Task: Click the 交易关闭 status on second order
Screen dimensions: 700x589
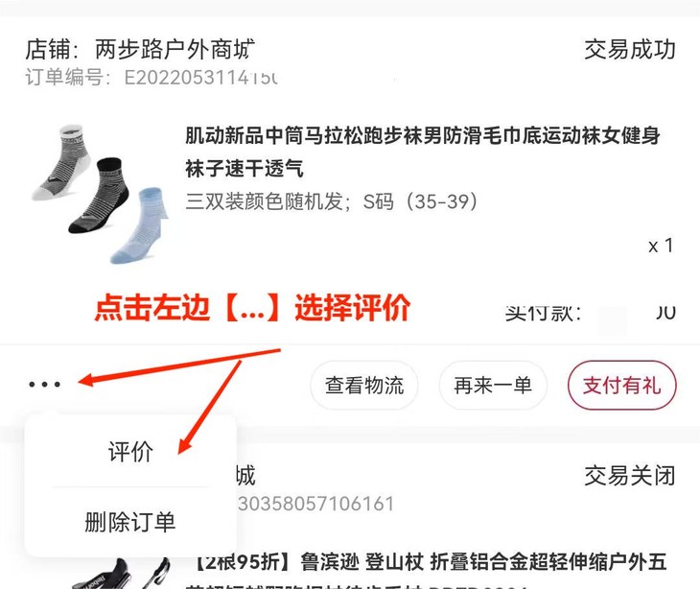Action: tap(629, 476)
